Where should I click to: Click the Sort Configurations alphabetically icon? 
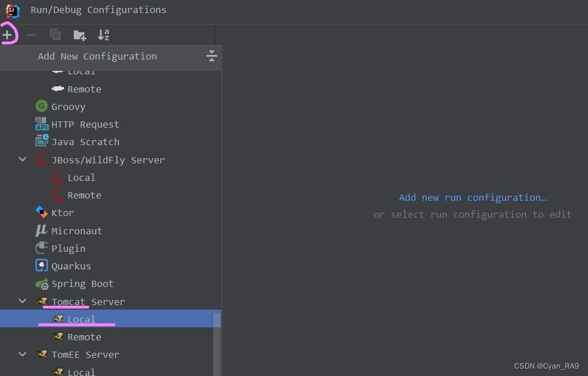103,35
